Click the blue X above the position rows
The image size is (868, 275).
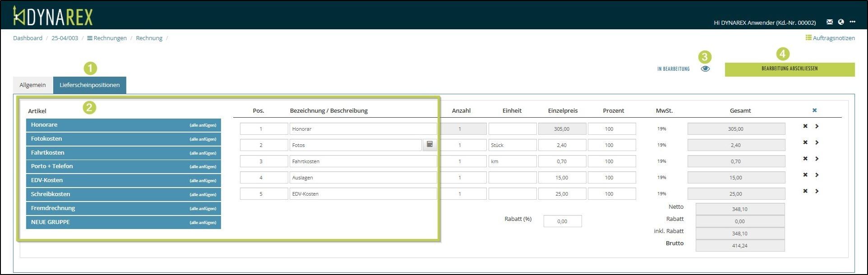point(814,110)
